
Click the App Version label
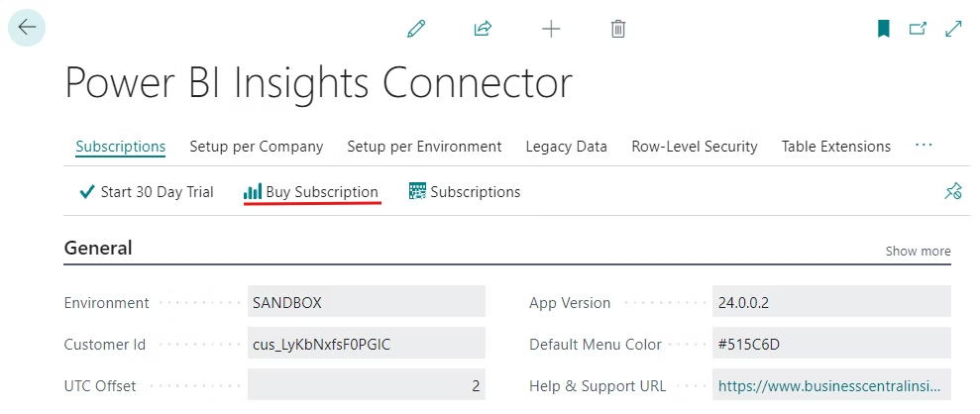coord(570,303)
